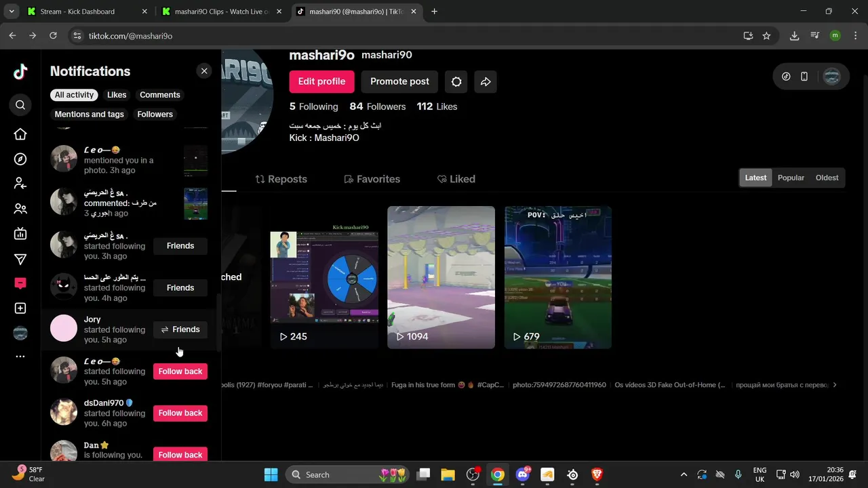Open the Liked profile tab
868x488 pixels.
click(x=456, y=179)
